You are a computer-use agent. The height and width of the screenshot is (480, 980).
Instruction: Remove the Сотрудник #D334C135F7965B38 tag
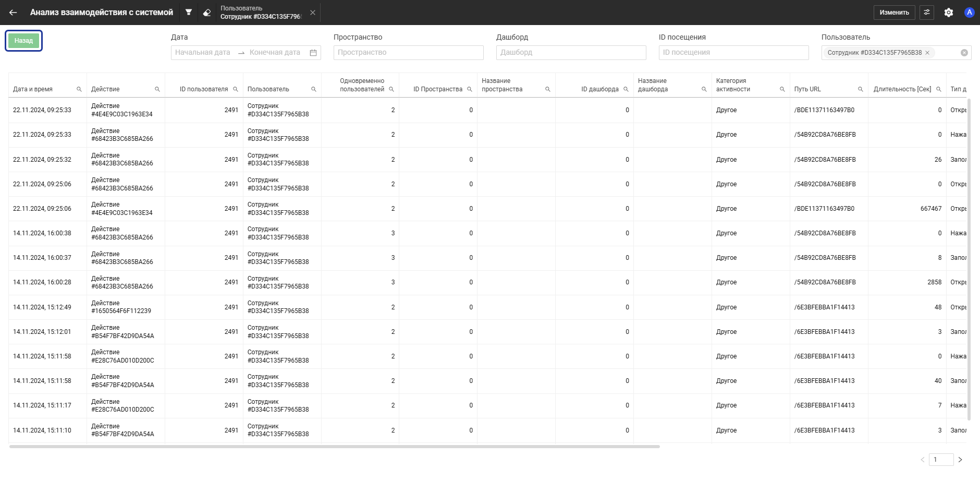click(x=927, y=53)
